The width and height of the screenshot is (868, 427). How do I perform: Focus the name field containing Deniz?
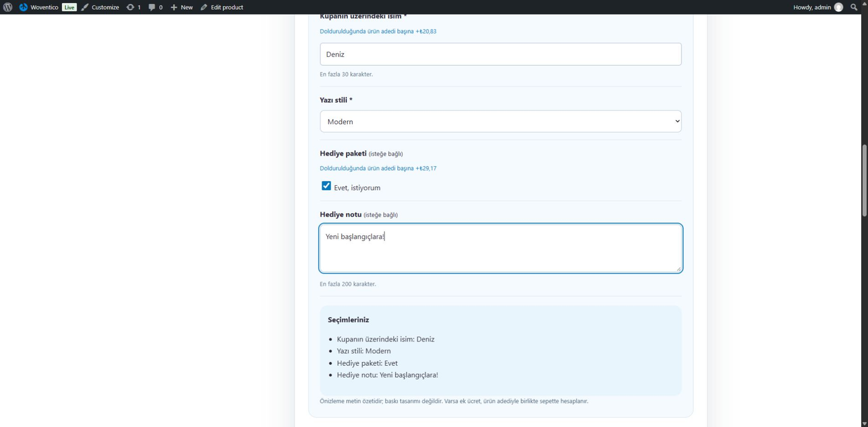tap(500, 54)
